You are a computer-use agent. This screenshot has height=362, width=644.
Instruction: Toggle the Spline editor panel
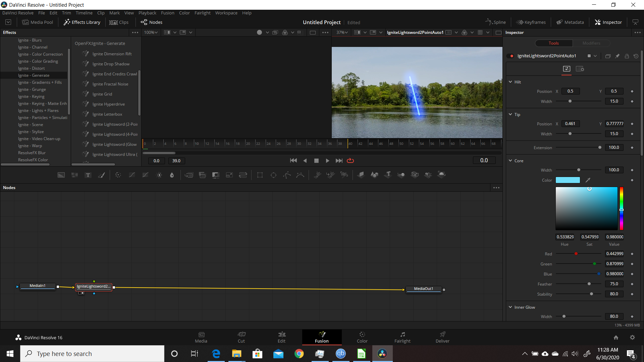(x=495, y=22)
